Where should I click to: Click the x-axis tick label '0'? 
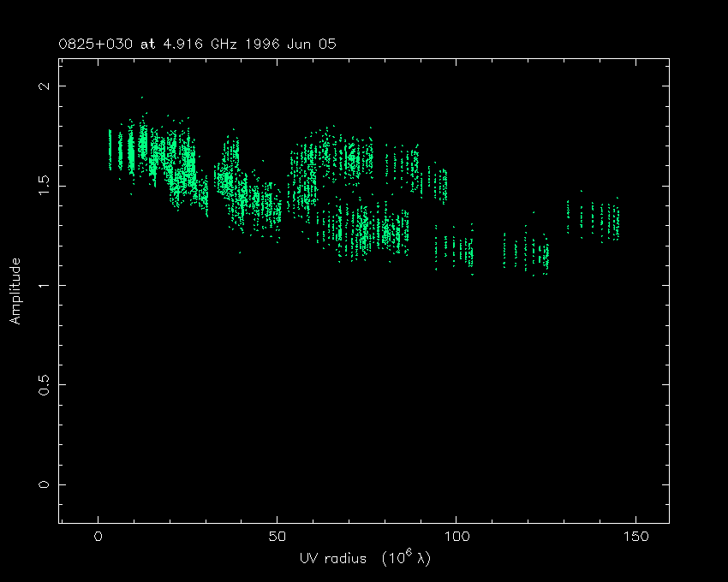pos(98,537)
